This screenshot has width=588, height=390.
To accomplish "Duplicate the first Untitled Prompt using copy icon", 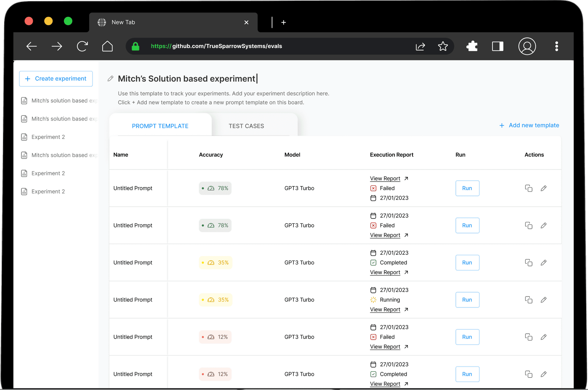I will pos(529,188).
